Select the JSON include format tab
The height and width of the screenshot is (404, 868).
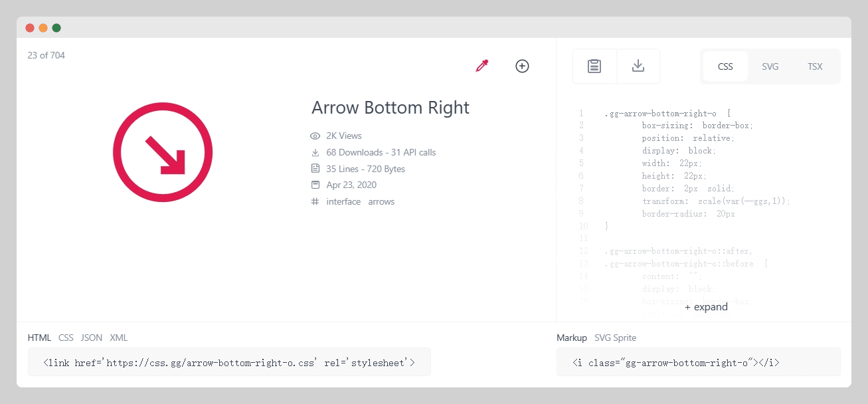coord(92,338)
